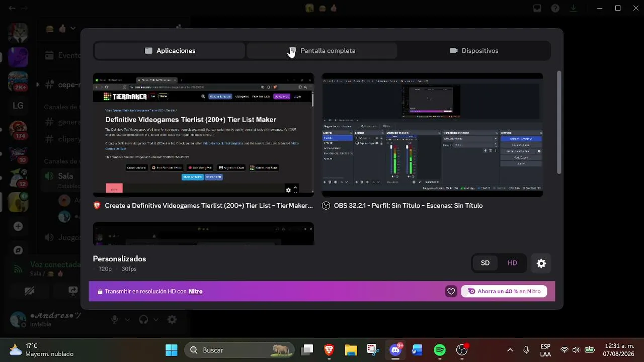Click the system tray volume icon
The width and height of the screenshot is (644, 362).
576,350
